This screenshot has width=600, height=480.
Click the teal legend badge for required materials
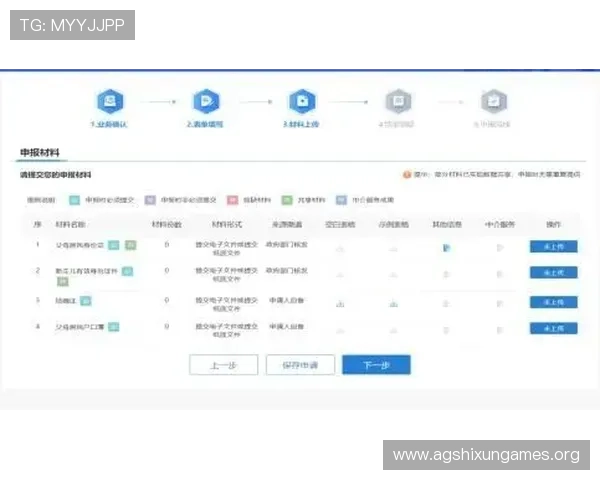pyautogui.click(x=74, y=200)
